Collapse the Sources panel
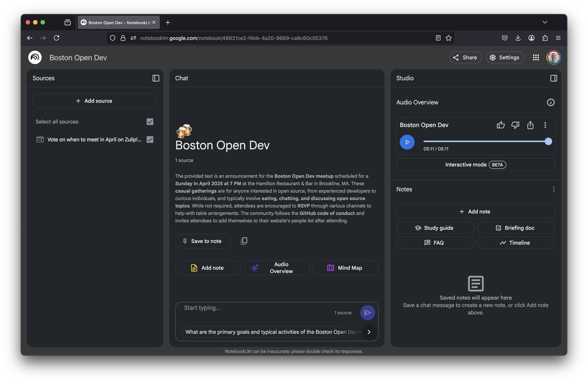 click(x=156, y=78)
